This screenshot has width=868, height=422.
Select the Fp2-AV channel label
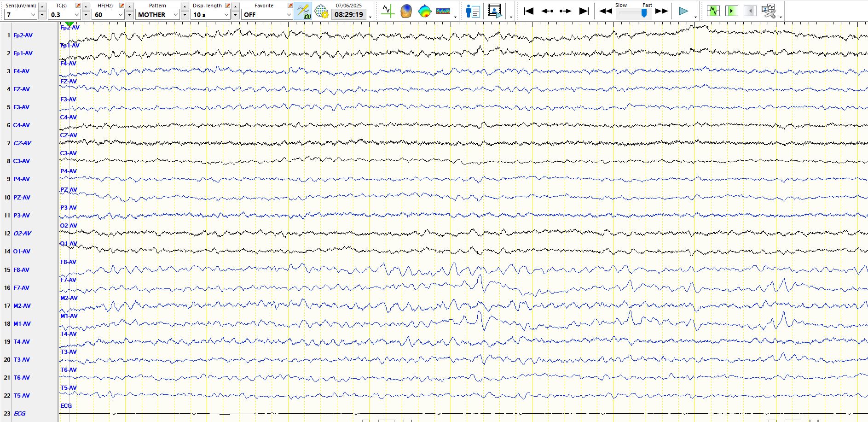pyautogui.click(x=23, y=35)
